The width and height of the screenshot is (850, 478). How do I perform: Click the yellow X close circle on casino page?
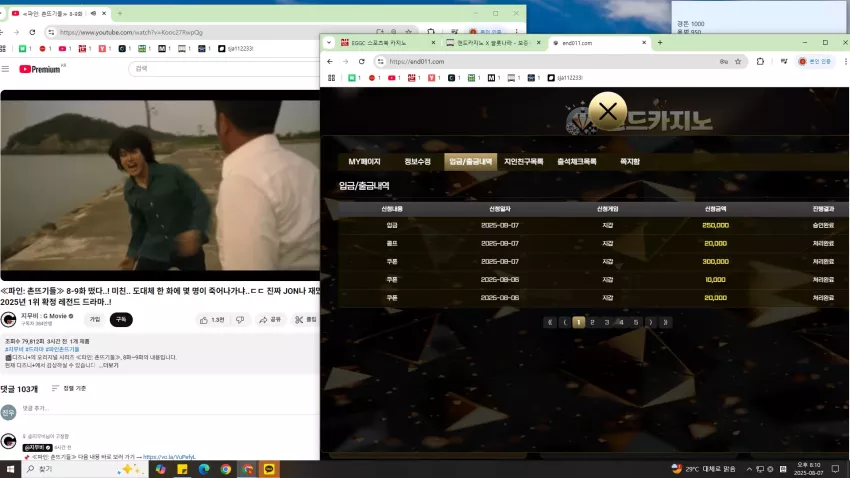point(607,112)
